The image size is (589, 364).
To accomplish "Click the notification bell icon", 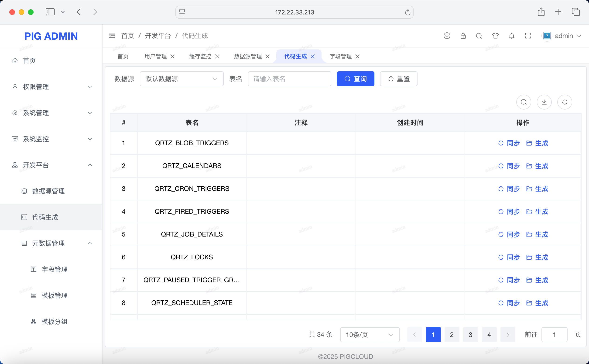I will click(511, 36).
